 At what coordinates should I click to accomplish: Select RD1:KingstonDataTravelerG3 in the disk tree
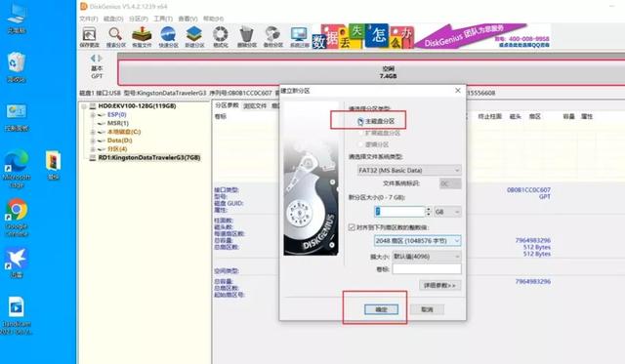(149, 158)
